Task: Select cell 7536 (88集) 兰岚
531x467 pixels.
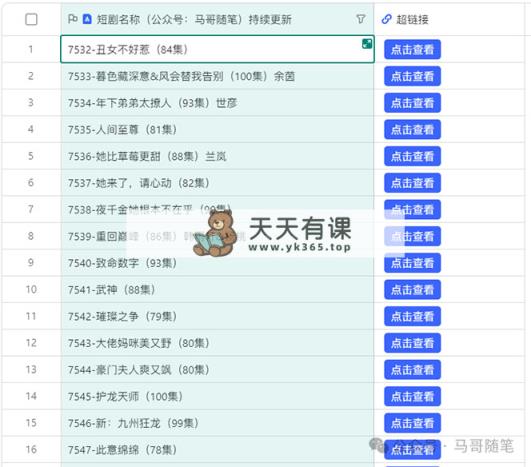Action: point(217,156)
